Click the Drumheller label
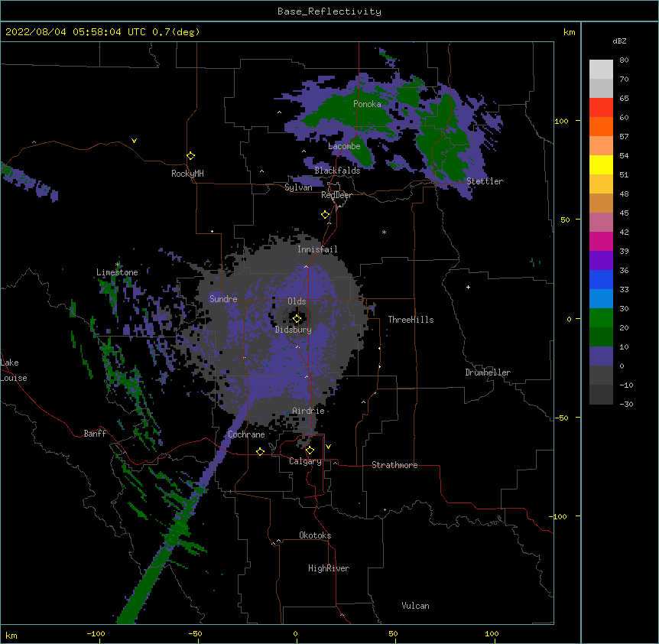 [x=488, y=372]
